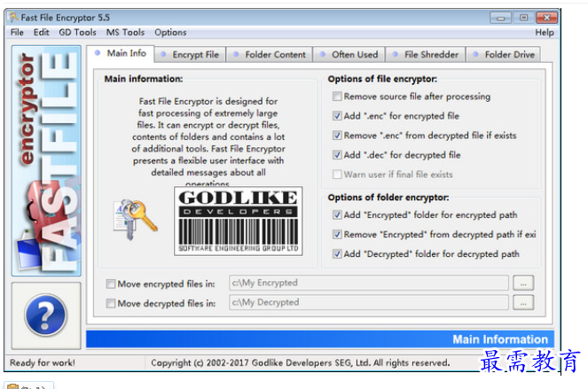Switch to the Folder Drive tab

504,55
